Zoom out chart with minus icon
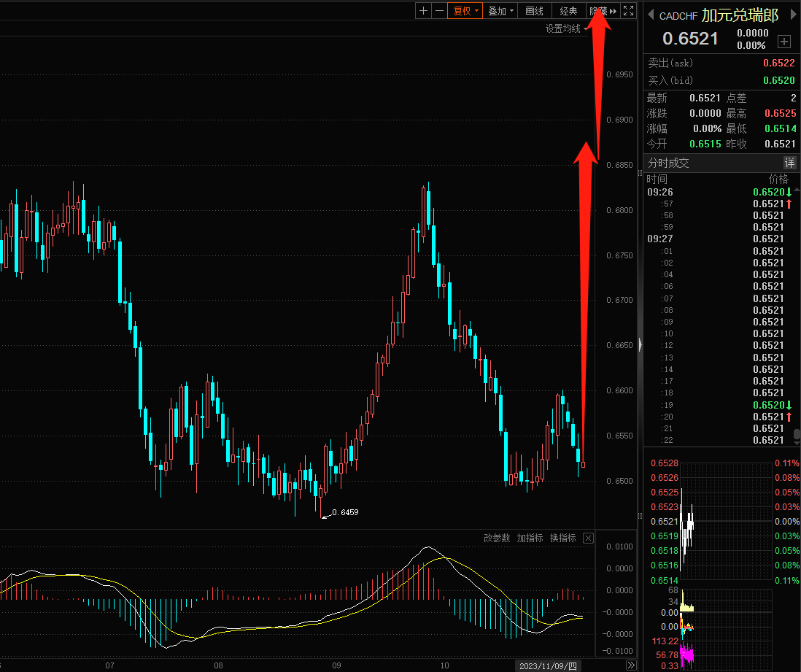This screenshot has height=672, width=801. click(439, 11)
